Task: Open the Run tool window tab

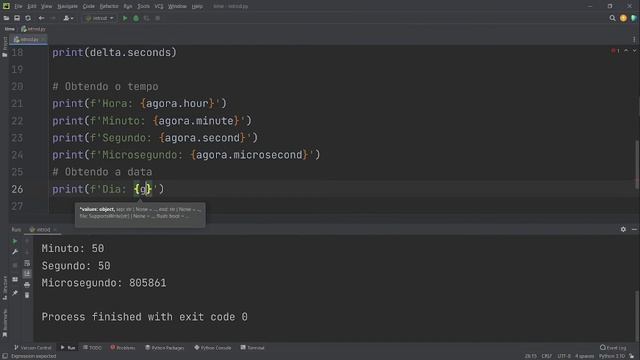Action: 68,348
